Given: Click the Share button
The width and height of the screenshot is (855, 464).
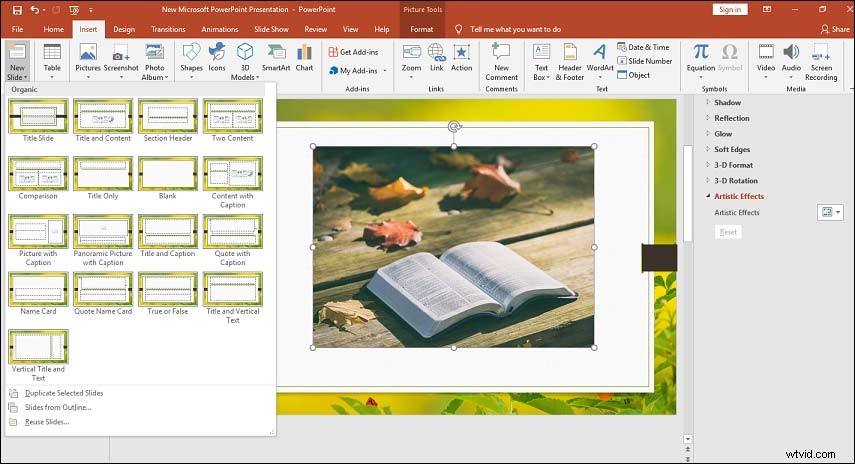Looking at the screenshot, I should point(835,29).
